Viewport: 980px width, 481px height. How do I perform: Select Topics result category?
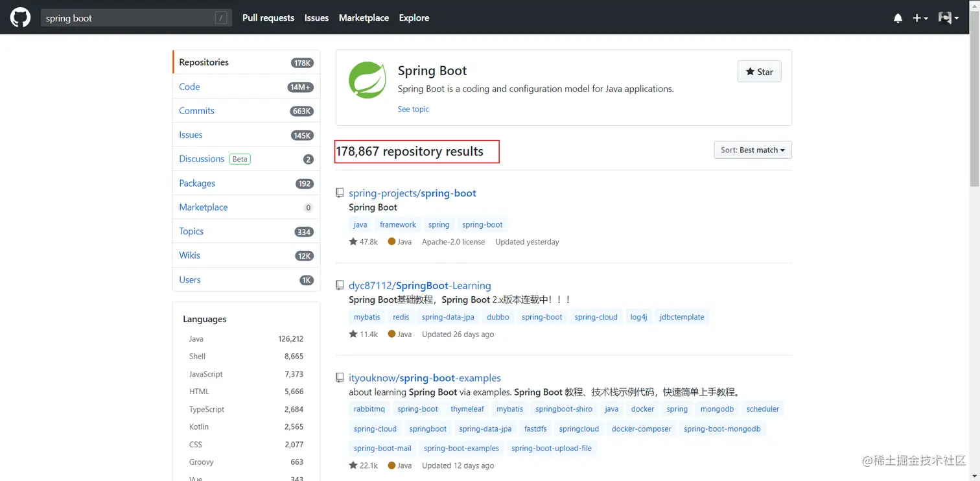tap(246, 231)
